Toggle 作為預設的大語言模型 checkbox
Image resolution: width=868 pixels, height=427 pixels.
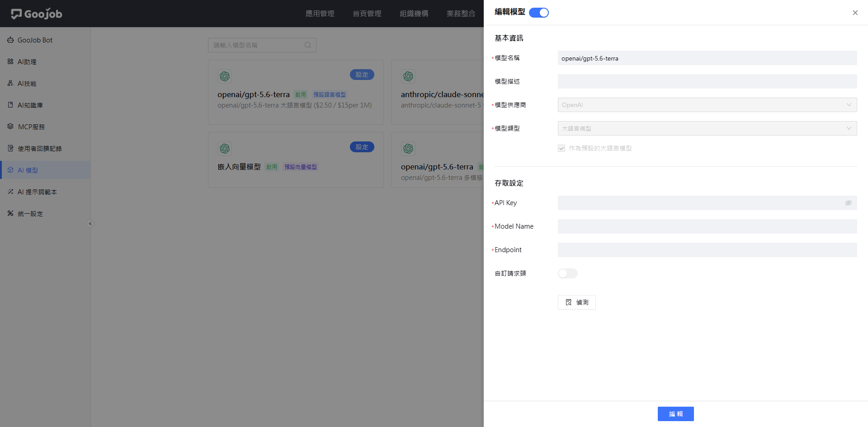click(x=561, y=148)
